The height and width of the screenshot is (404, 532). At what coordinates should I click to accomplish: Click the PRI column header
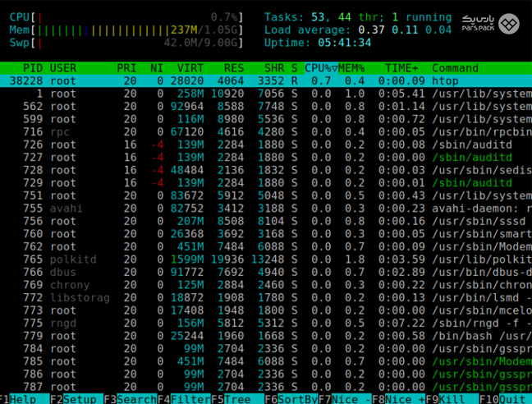(x=126, y=68)
